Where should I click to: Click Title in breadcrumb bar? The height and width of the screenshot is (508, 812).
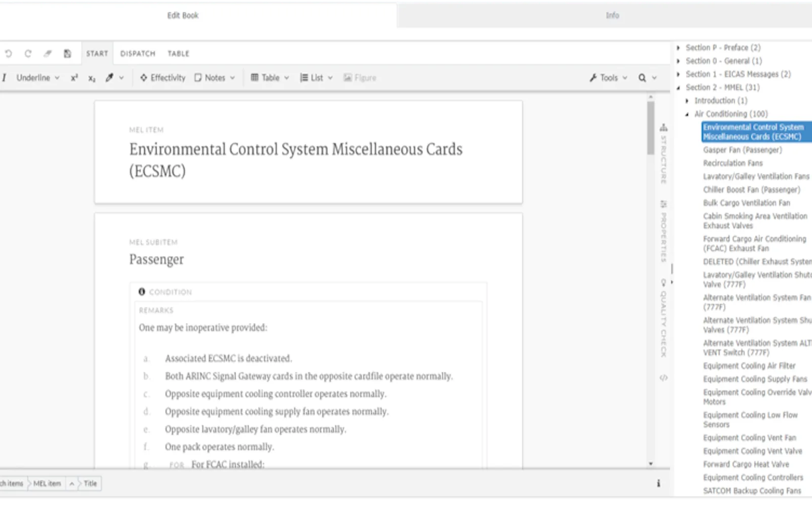(x=90, y=484)
